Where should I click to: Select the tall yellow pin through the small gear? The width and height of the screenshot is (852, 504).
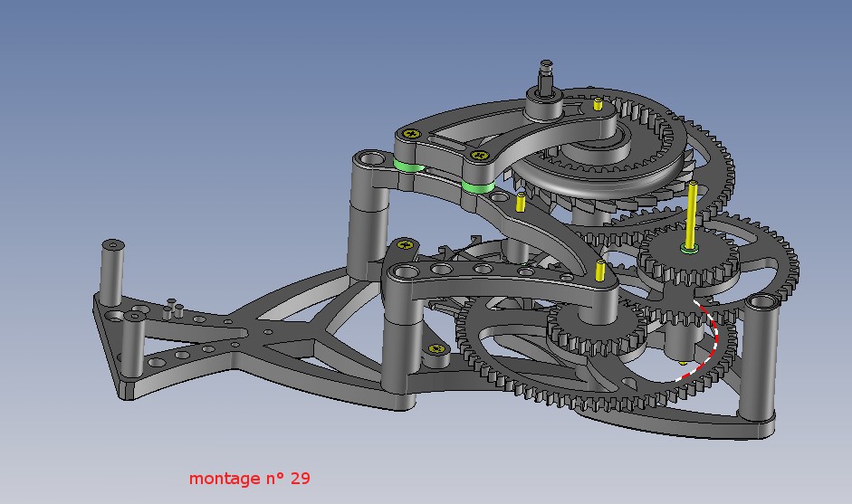691,215
